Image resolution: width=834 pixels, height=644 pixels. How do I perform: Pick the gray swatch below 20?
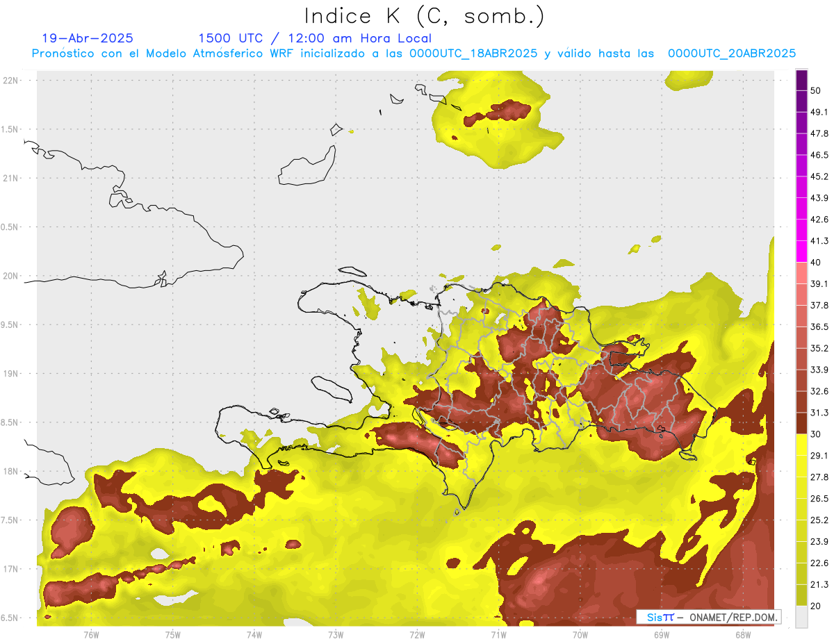[801, 617]
